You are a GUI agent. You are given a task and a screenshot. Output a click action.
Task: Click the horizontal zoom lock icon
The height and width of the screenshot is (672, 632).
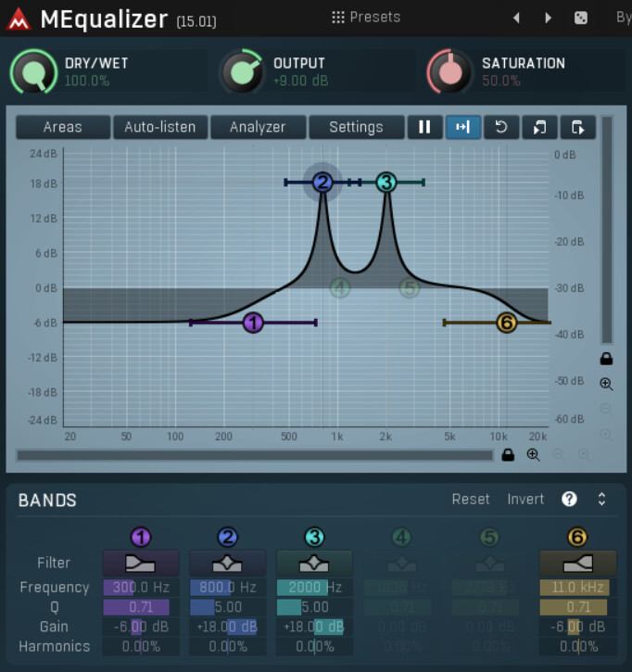coord(508,455)
